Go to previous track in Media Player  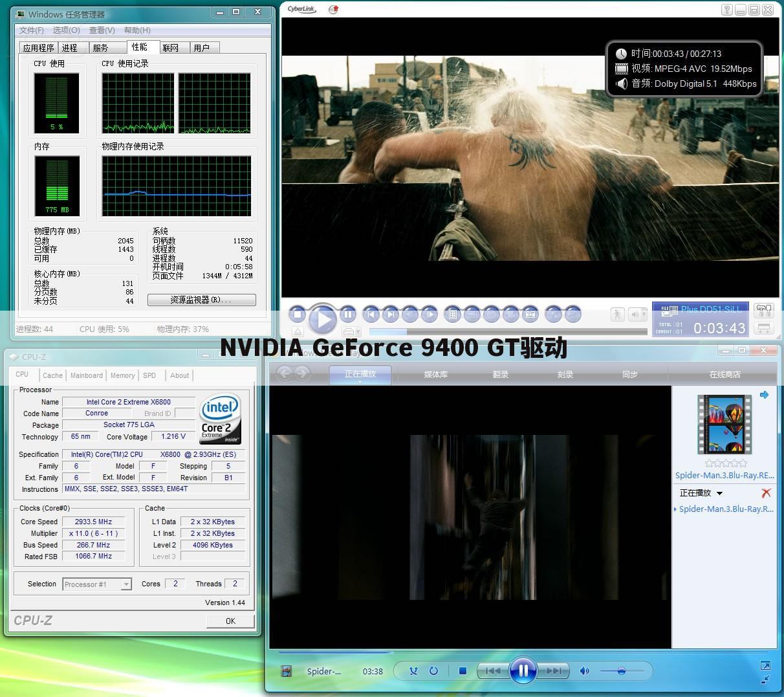[x=493, y=671]
